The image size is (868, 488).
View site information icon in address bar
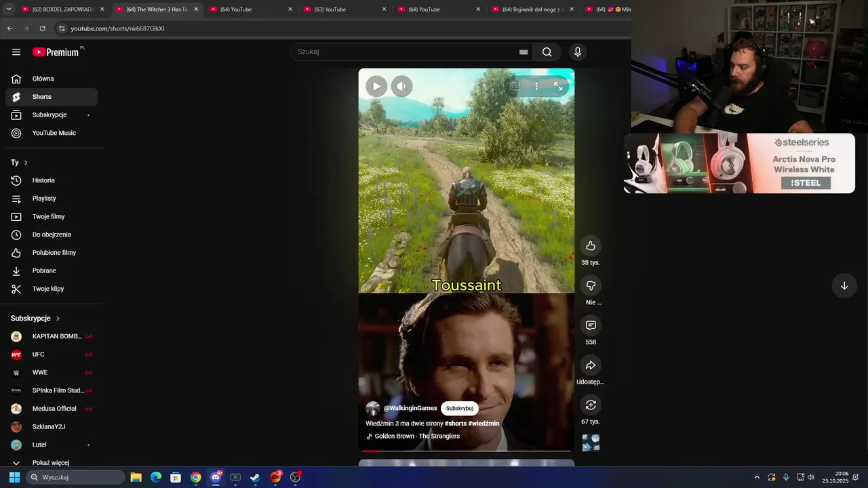coord(62,28)
